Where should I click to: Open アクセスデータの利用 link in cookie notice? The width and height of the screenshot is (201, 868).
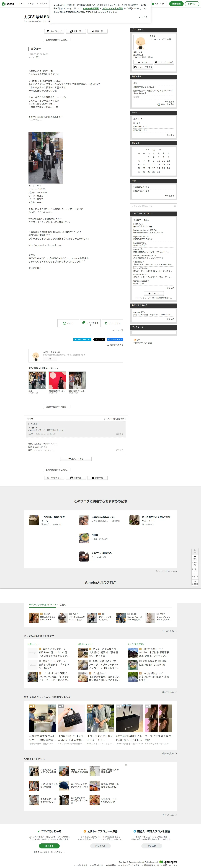point(113,8)
